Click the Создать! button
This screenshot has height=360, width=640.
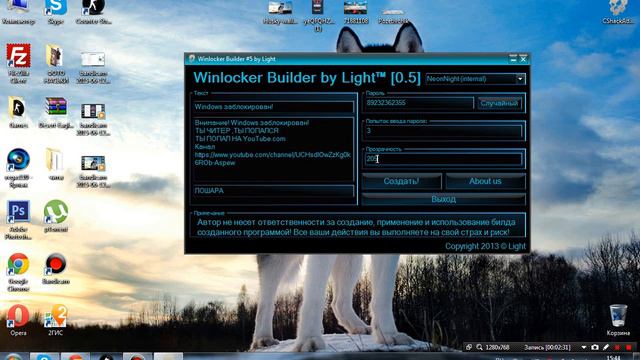pyautogui.click(x=401, y=181)
